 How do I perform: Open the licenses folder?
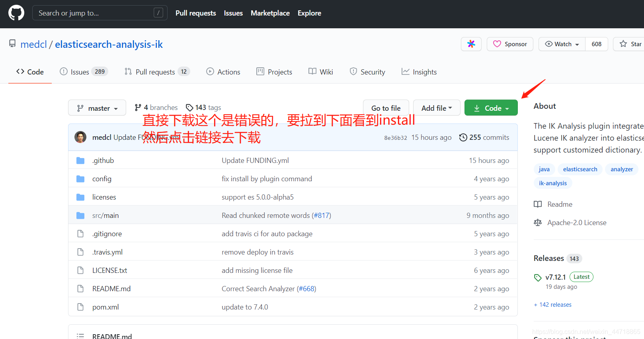pos(104,197)
